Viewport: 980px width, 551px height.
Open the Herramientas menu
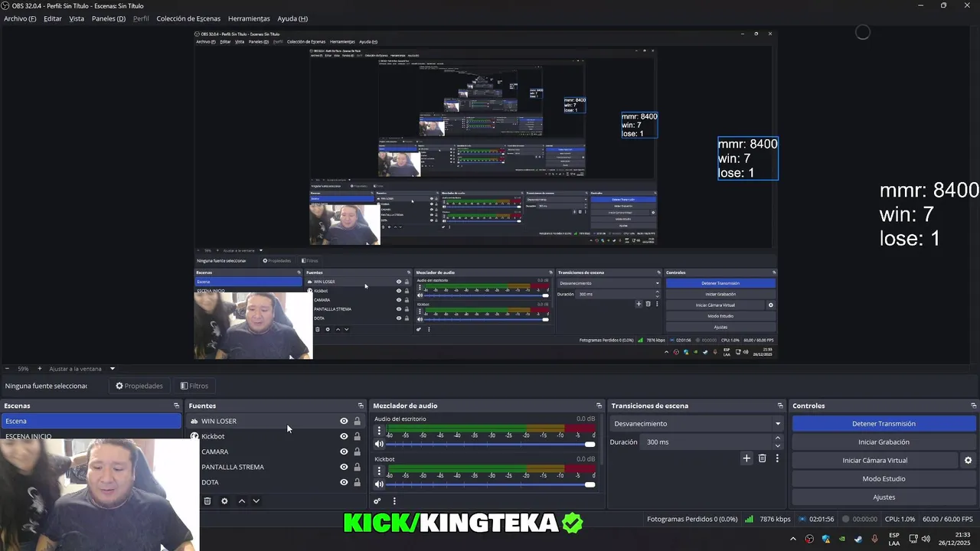click(249, 18)
